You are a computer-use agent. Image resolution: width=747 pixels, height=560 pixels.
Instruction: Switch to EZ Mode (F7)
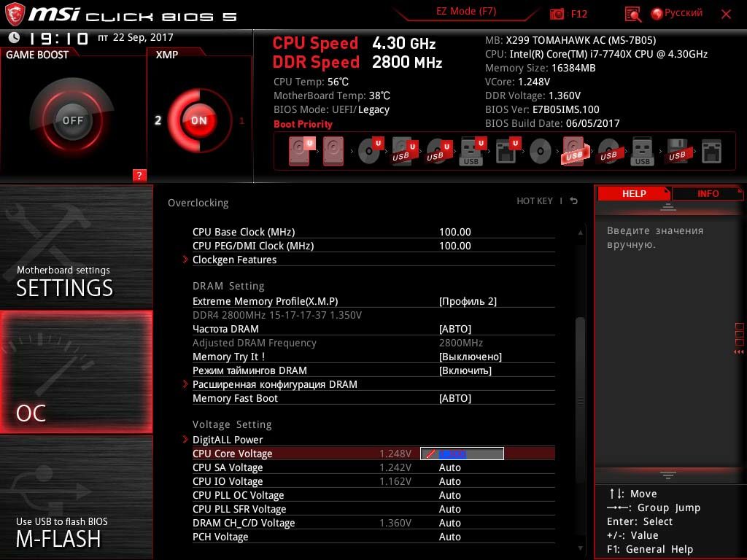click(466, 12)
